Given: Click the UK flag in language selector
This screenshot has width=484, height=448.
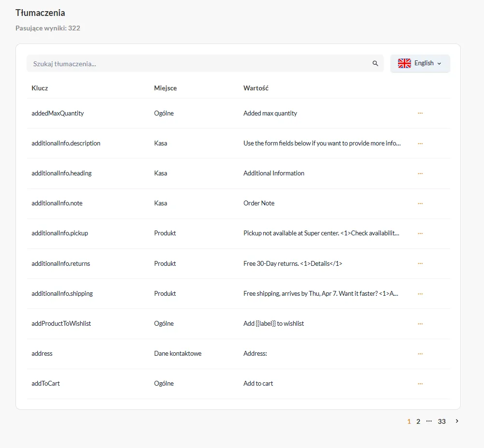Looking at the screenshot, I should (404, 63).
